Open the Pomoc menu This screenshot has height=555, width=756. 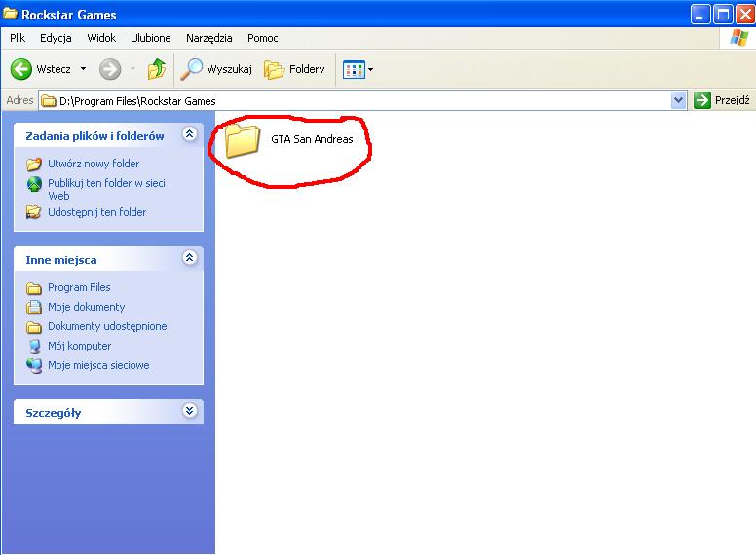coord(263,38)
